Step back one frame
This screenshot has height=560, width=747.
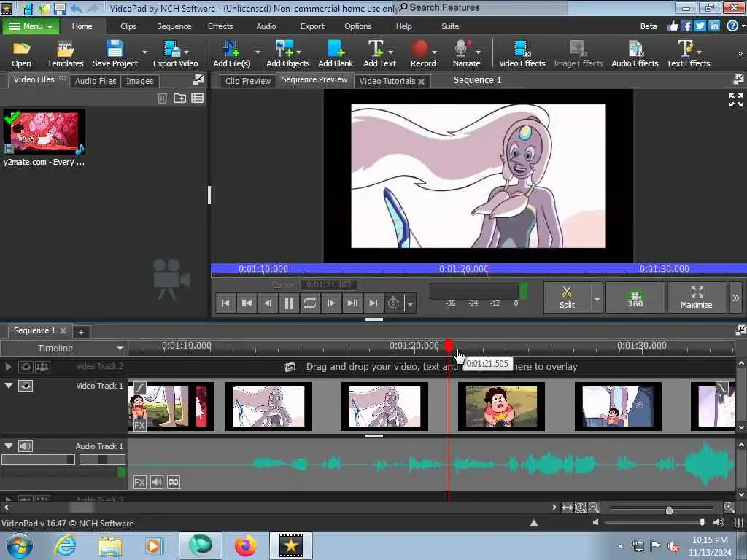click(268, 303)
